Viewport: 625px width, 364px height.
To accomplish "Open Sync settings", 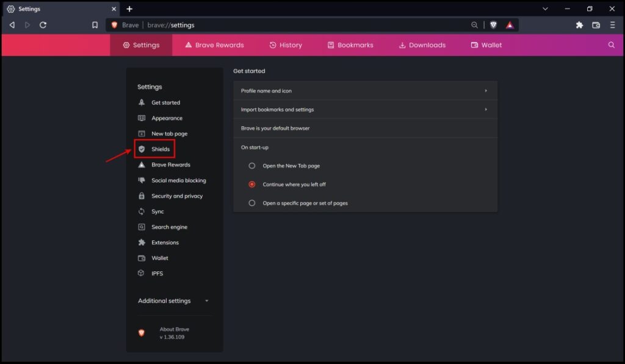I will tap(157, 212).
